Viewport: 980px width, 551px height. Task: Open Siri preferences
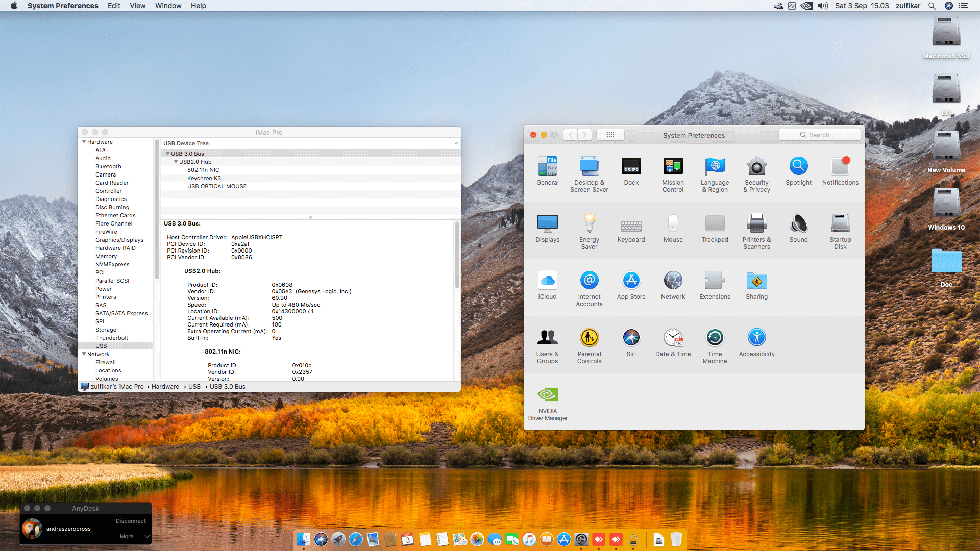(631, 337)
